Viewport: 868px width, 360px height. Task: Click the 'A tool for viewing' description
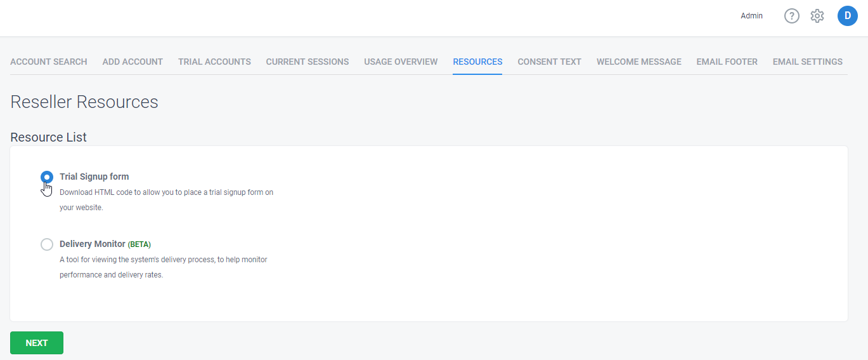164,267
